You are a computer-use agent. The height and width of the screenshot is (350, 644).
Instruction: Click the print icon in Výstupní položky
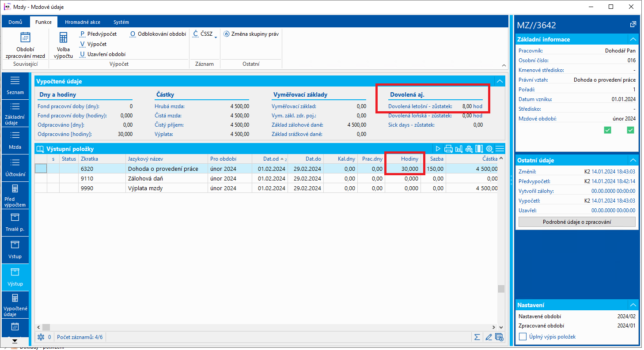pos(448,149)
